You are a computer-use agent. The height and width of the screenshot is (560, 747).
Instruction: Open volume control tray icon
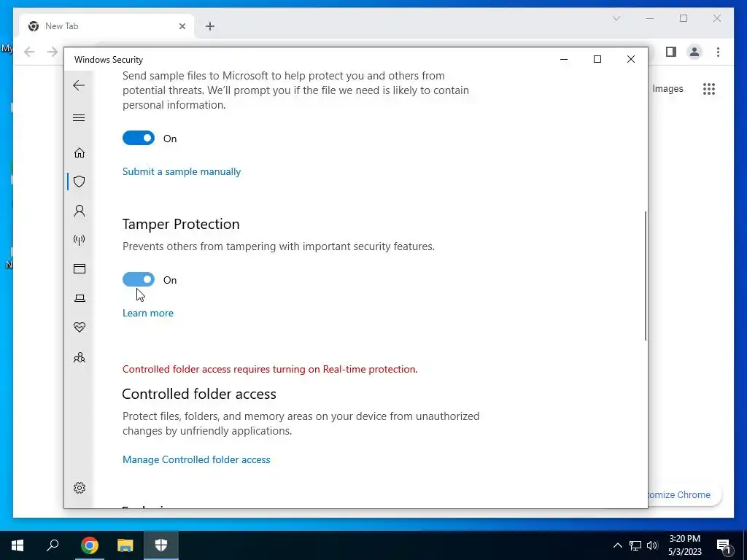[652, 545]
